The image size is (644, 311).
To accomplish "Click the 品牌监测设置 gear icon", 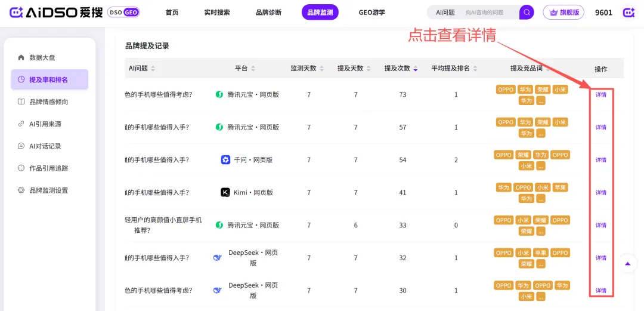I will point(21,190).
